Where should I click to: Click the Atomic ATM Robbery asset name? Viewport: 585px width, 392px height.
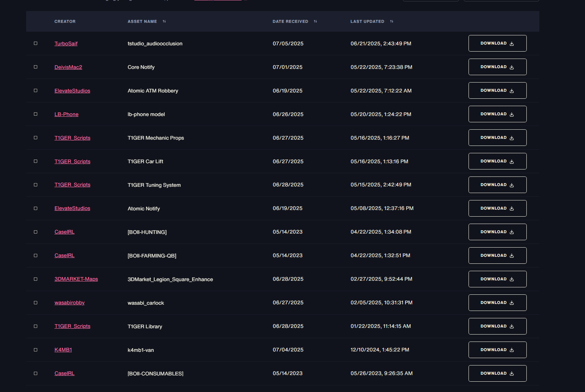point(153,91)
